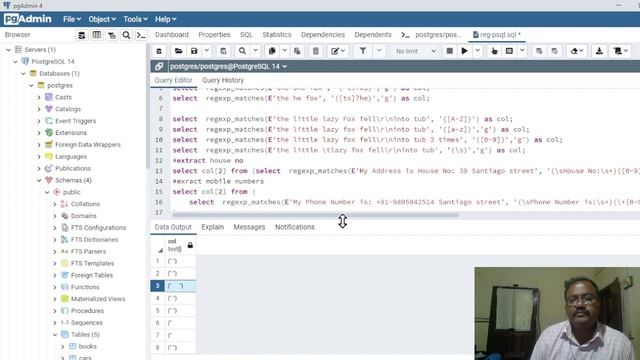
Task: Open the No limit rows dropdown
Action: tap(415, 51)
